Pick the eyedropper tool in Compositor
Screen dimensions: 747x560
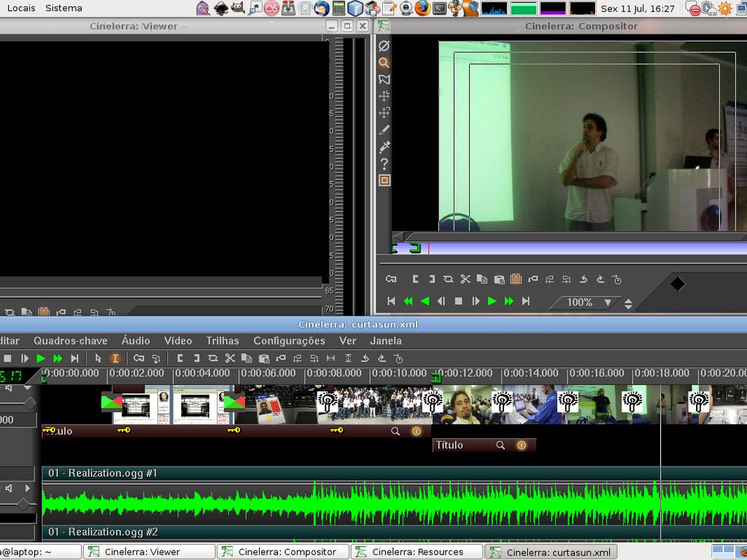point(384,147)
